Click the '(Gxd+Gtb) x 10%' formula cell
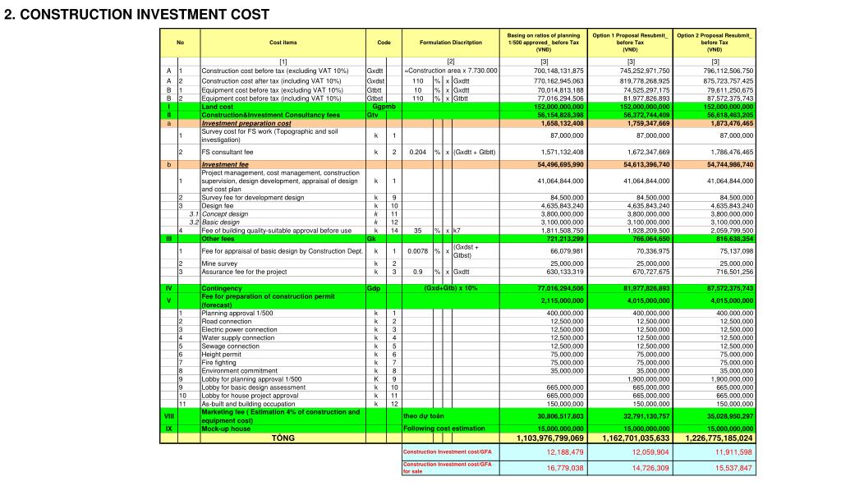The image size is (841, 504). click(451, 288)
